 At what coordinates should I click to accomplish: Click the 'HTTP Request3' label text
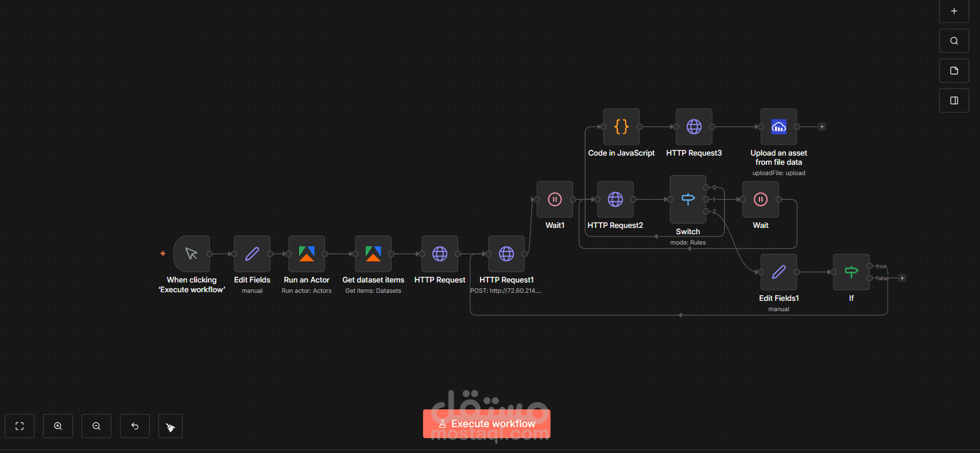[x=694, y=153]
